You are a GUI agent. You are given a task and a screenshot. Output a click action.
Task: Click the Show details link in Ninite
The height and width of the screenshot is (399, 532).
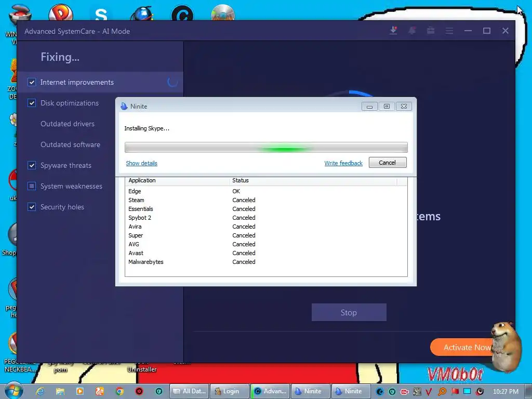[141, 163]
